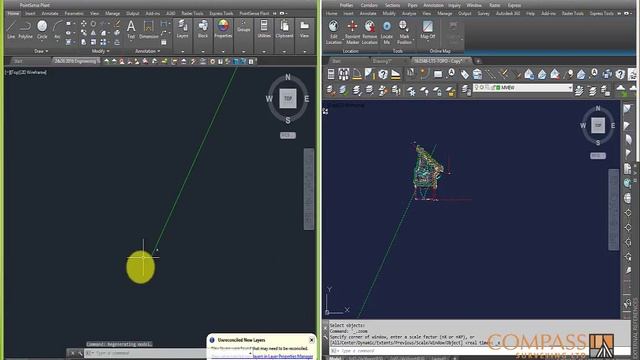This screenshot has width=640, height=360.
Task: Close the Unreconciled New Layers notification
Action: tap(311, 340)
